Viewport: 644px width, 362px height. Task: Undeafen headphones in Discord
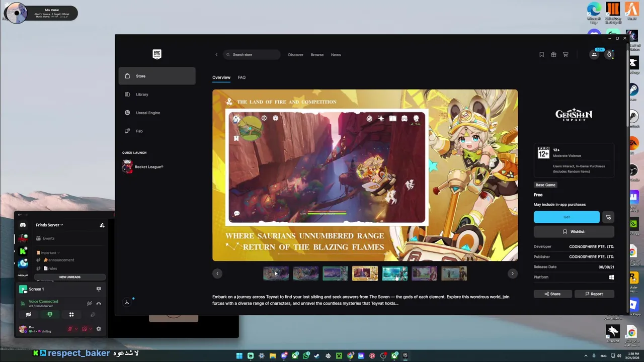pyautogui.click(x=85, y=329)
